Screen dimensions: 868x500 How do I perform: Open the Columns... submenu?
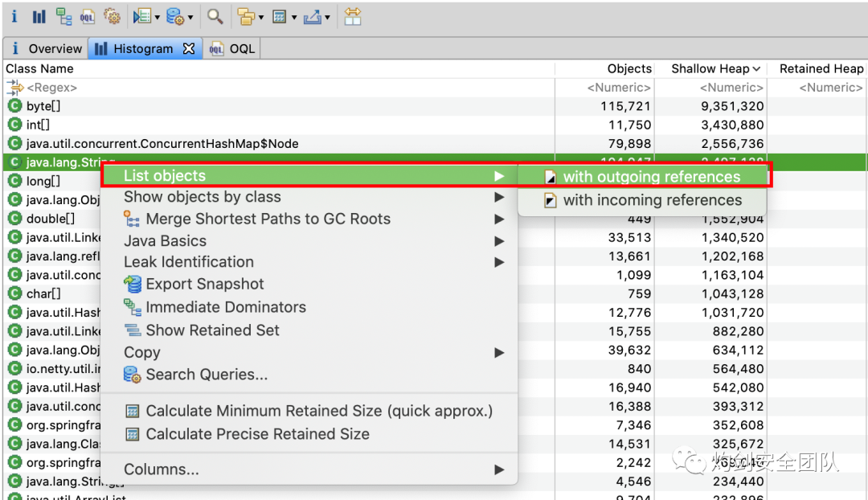[x=309, y=469]
